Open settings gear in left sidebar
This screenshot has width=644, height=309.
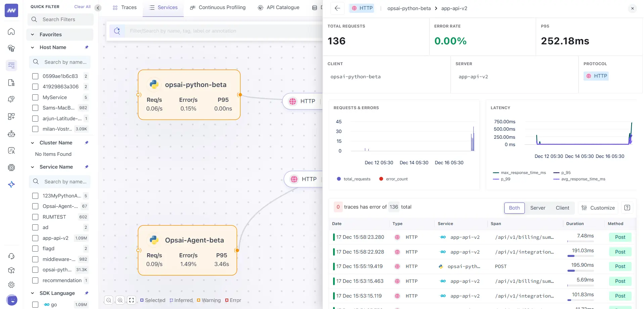click(x=11, y=285)
